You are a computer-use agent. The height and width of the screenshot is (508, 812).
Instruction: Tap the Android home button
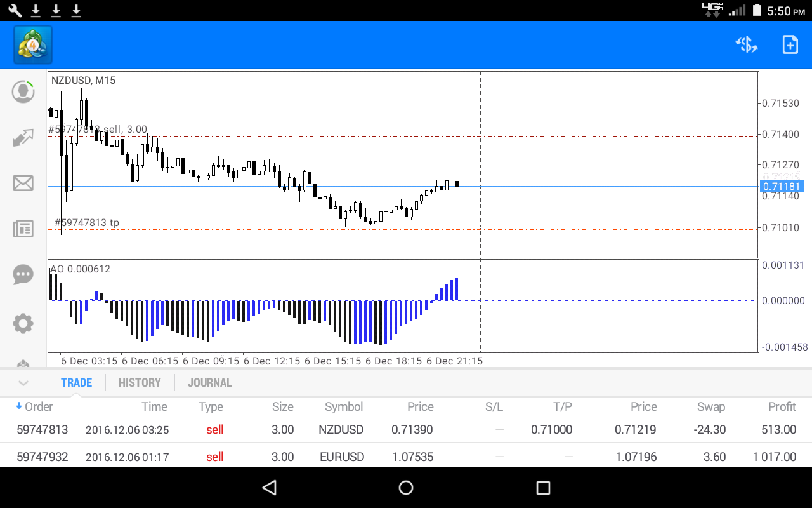tap(406, 487)
